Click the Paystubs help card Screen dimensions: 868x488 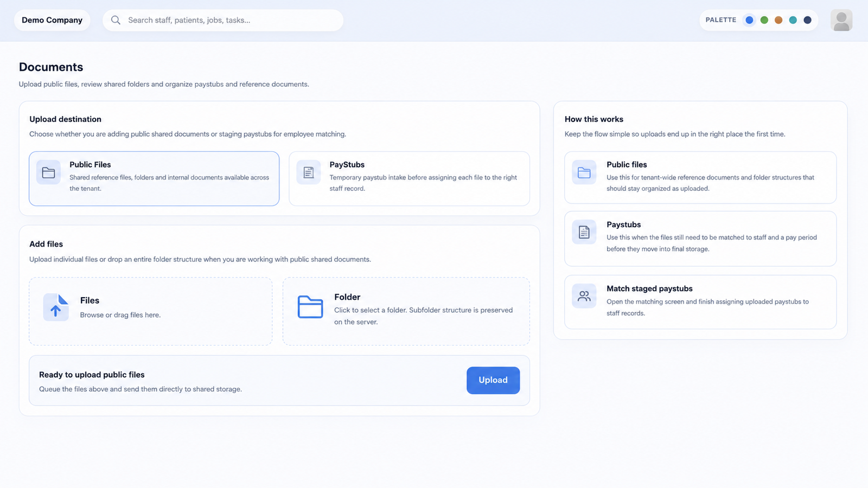tap(700, 239)
